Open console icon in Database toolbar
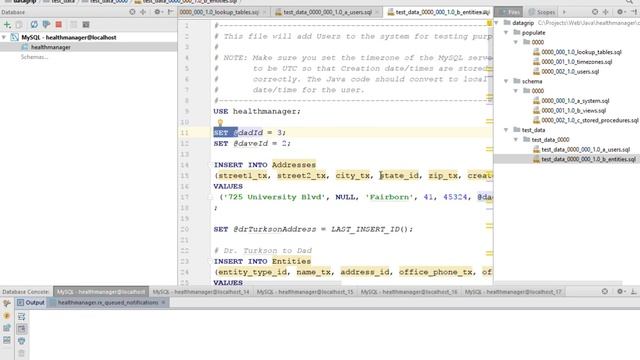640x360 pixels. 86,25
